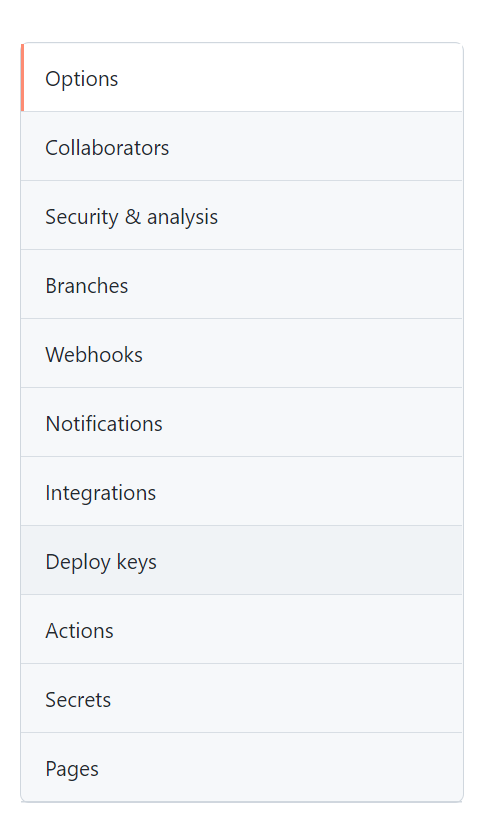
Task: Click the Collaborators link text
Action: pyautogui.click(x=107, y=148)
